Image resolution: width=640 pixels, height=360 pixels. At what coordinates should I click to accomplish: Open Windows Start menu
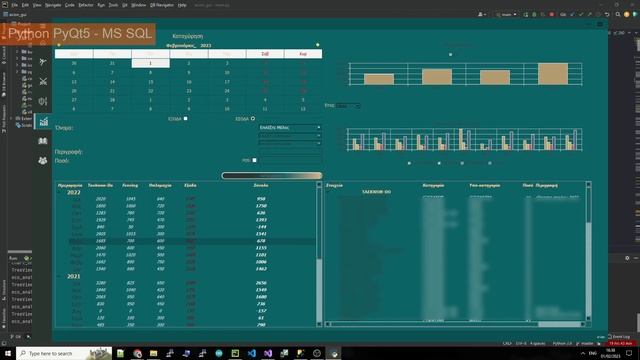pyautogui.click(x=8, y=353)
